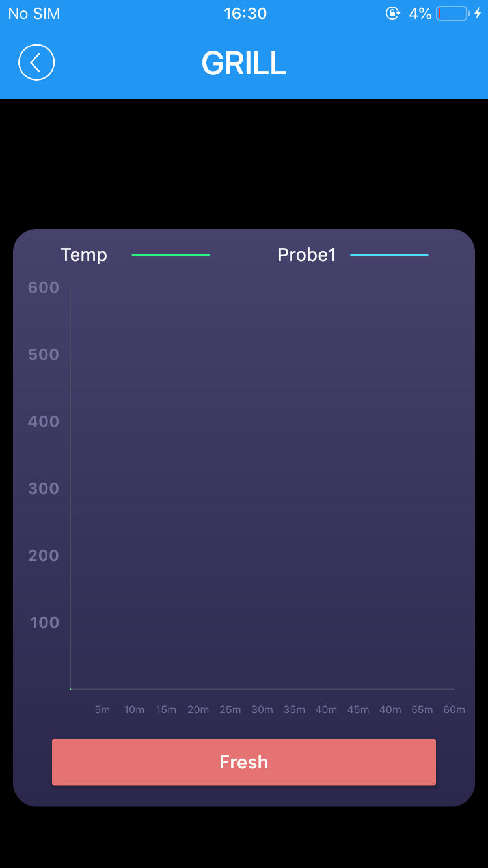
Task: Tap the Probe1 legend label
Action: [x=306, y=255]
